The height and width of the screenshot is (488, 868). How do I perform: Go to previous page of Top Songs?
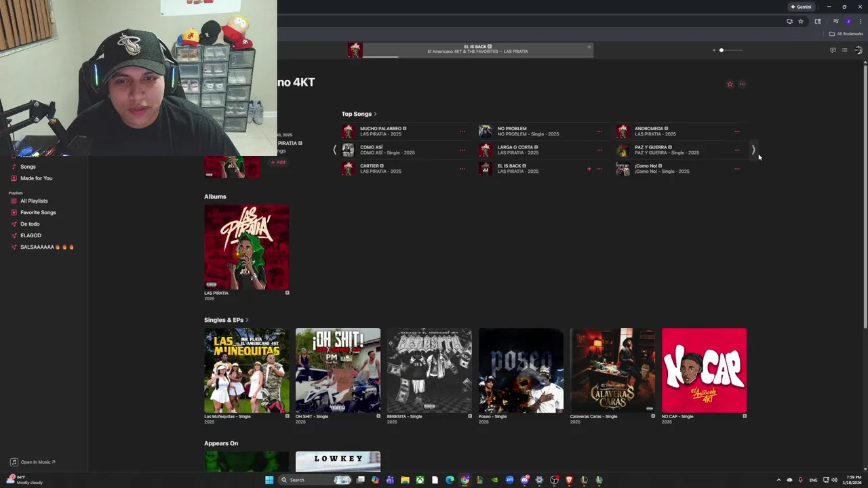coord(334,150)
